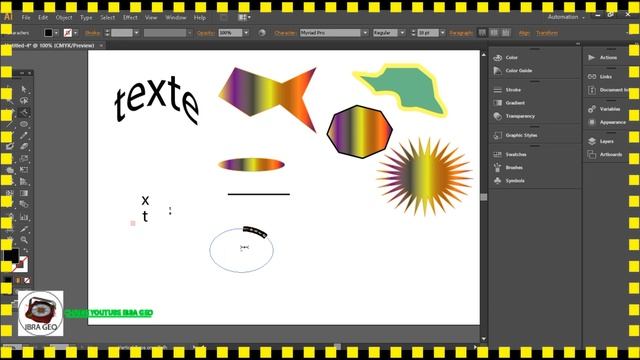This screenshot has width=640, height=360.
Task: Open the fill color dropdown in control bar
Action: pos(56,33)
